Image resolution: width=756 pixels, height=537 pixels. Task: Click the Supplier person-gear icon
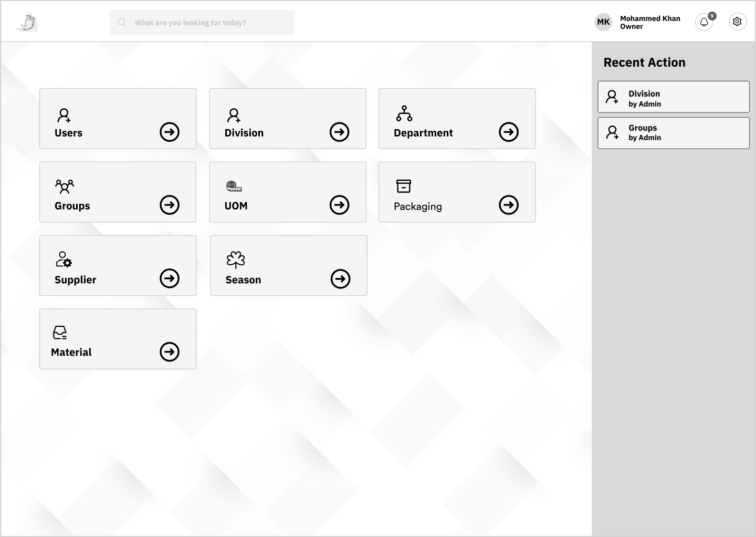click(64, 260)
